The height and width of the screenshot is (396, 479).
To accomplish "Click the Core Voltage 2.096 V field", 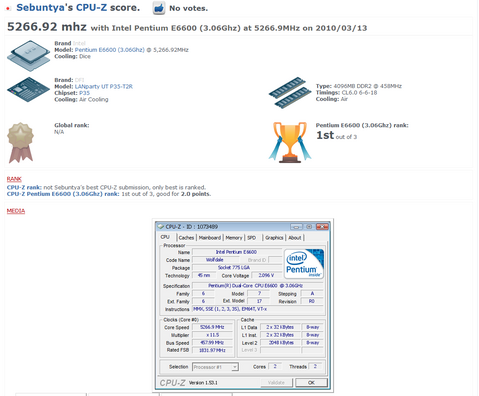I will pyautogui.click(x=266, y=275).
